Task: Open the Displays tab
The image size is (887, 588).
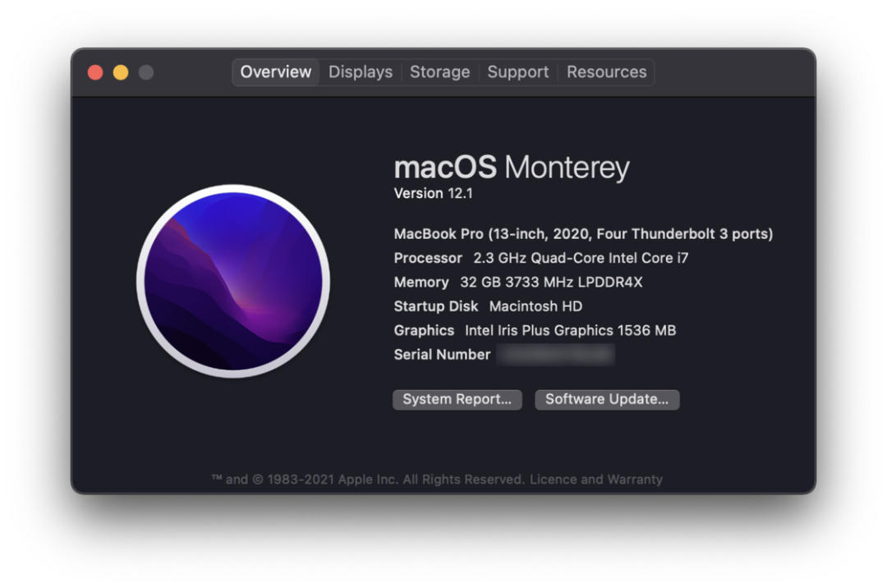Action: 361,72
